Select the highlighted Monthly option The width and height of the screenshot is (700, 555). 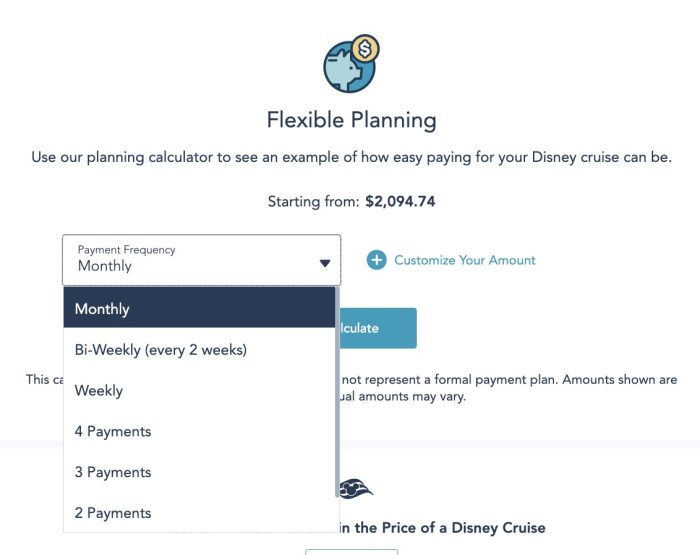[200, 309]
